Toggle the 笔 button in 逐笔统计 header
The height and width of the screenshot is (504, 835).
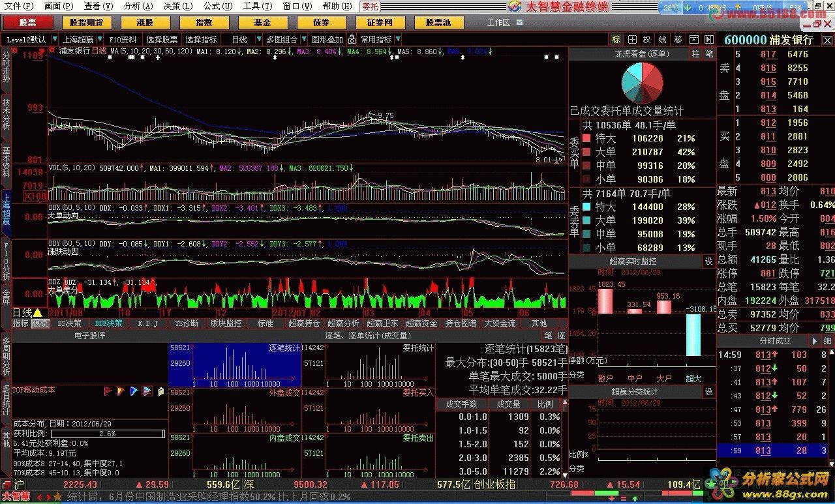(x=548, y=336)
